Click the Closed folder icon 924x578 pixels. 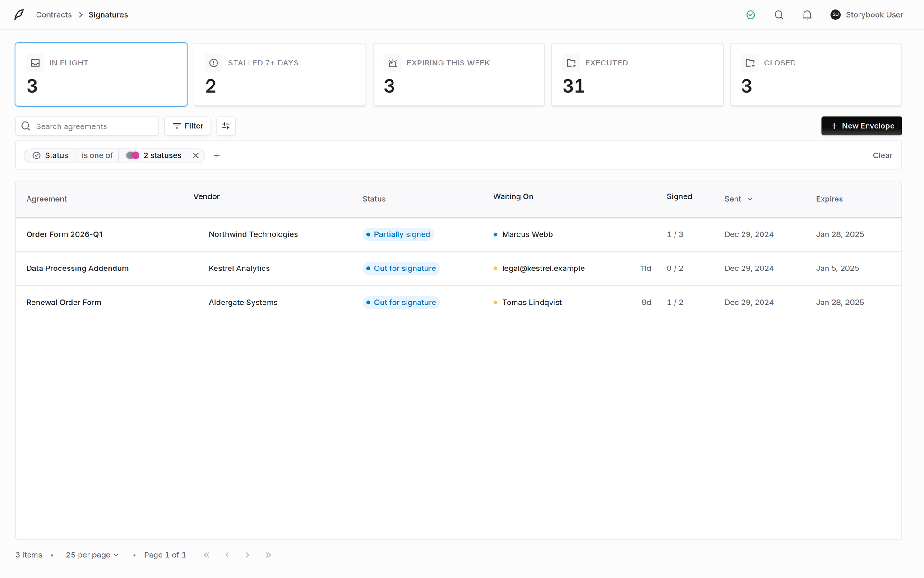(x=750, y=63)
